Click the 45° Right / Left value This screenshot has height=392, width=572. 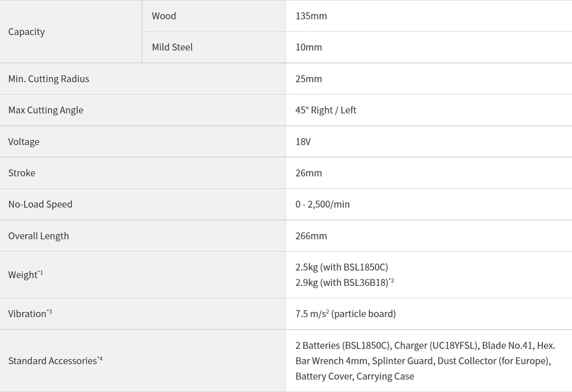(326, 110)
